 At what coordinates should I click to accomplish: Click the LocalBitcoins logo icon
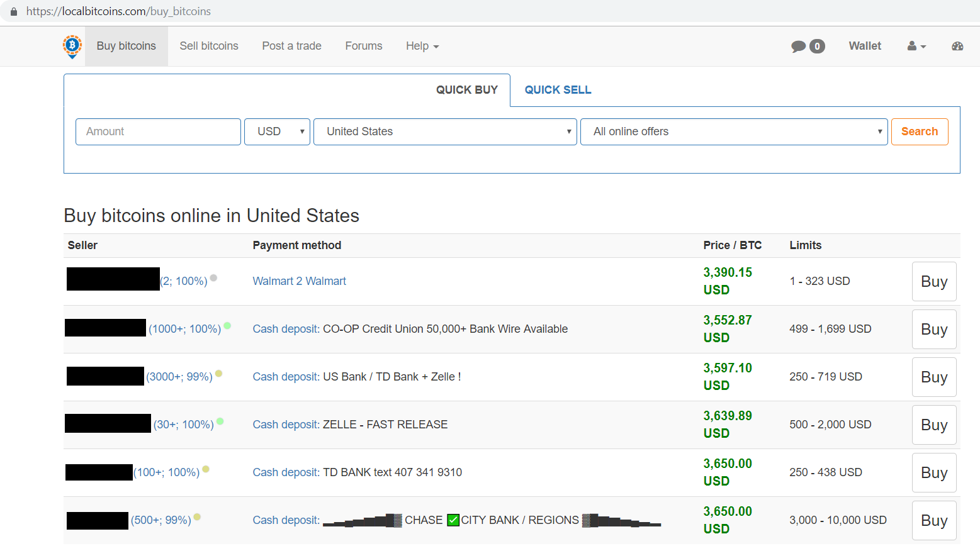click(72, 47)
